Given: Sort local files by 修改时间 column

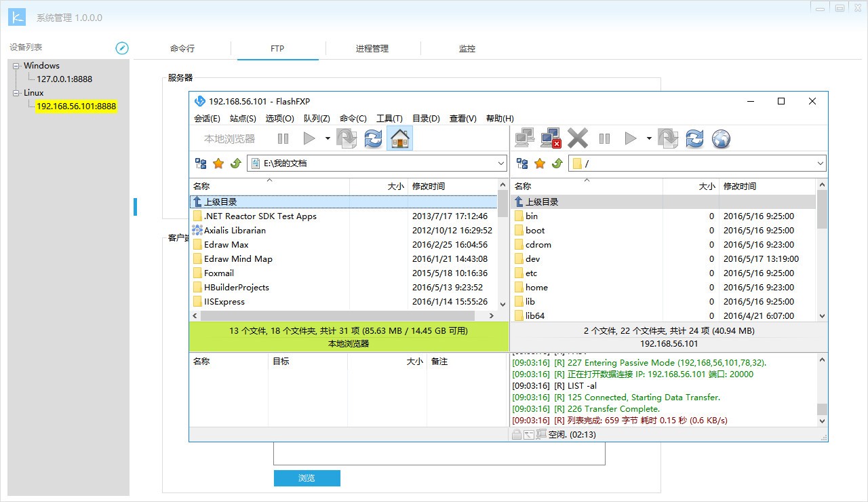Looking at the screenshot, I should [452, 186].
